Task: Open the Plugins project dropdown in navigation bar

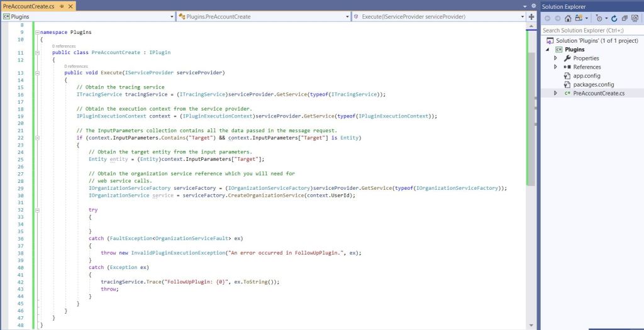Action: coord(87,16)
